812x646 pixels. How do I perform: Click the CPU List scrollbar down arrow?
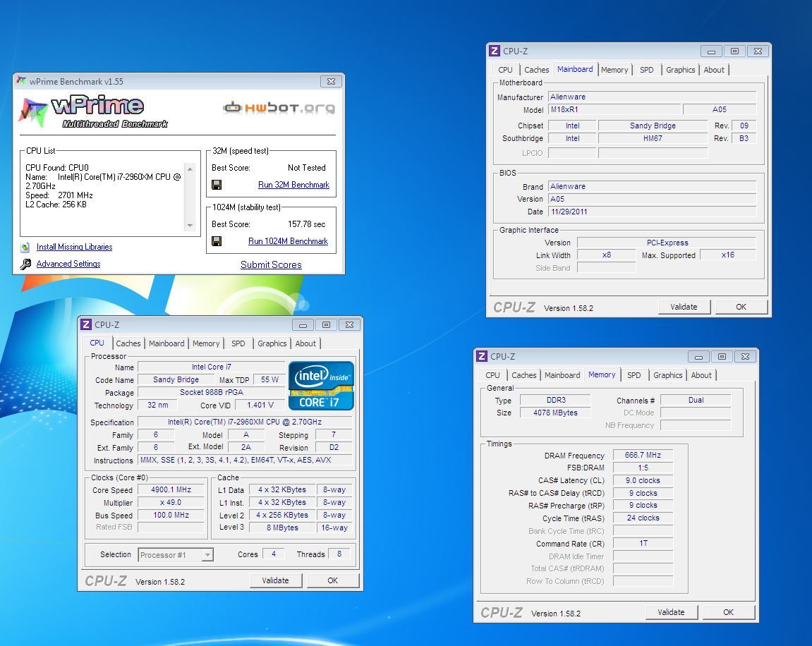pyautogui.click(x=190, y=225)
